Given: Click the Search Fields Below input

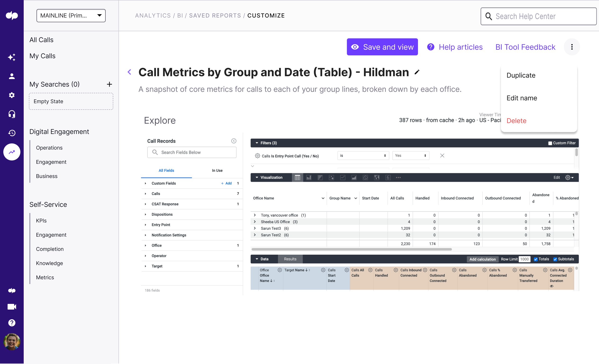Looking at the screenshot, I should (192, 152).
